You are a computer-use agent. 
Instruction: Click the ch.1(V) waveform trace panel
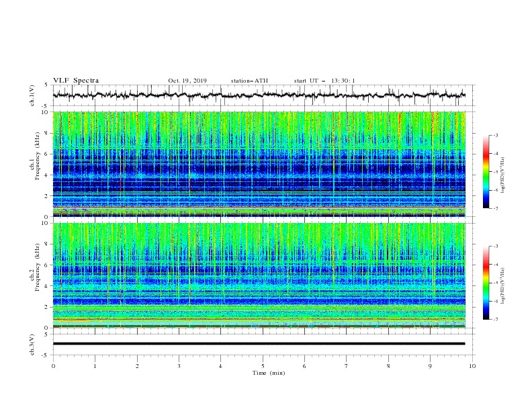click(264, 95)
